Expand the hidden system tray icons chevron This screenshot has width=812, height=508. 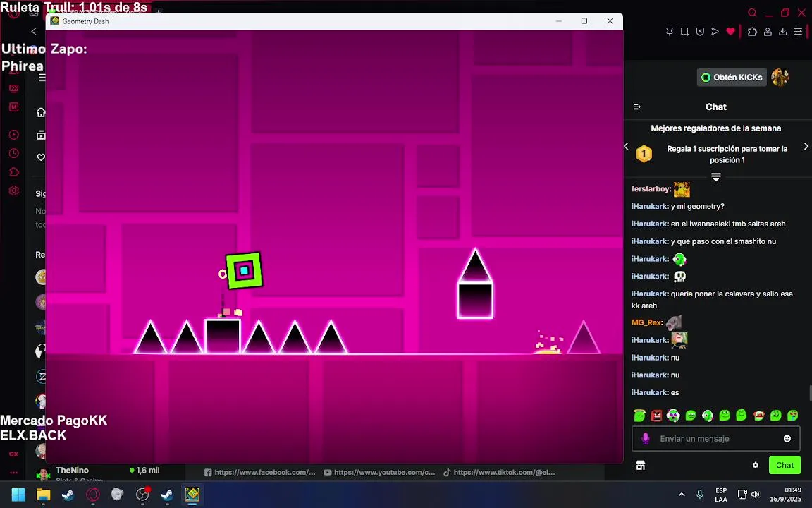682,495
